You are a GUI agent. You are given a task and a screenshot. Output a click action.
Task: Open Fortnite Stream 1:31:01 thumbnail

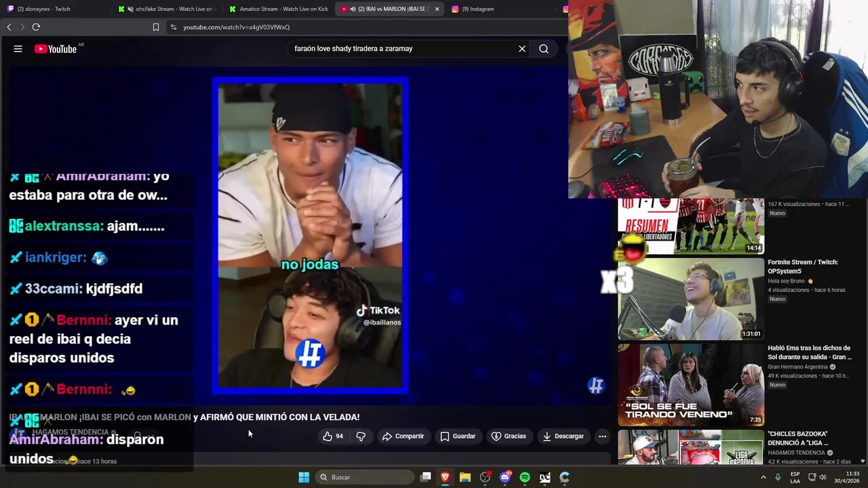pos(690,299)
